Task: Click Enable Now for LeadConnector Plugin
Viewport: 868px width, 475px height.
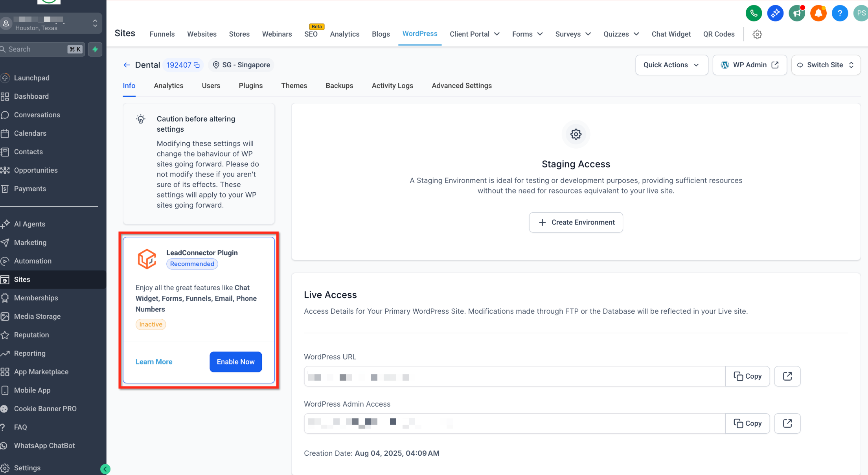Action: [235, 362]
